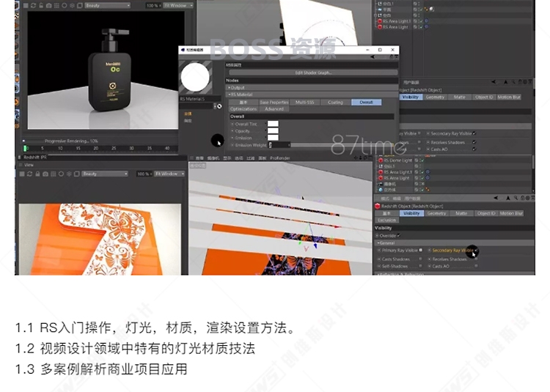This screenshot has width=550, height=392.
Task: Open Beauty dropdown in top IPR toolbar
Action: pos(107,6)
